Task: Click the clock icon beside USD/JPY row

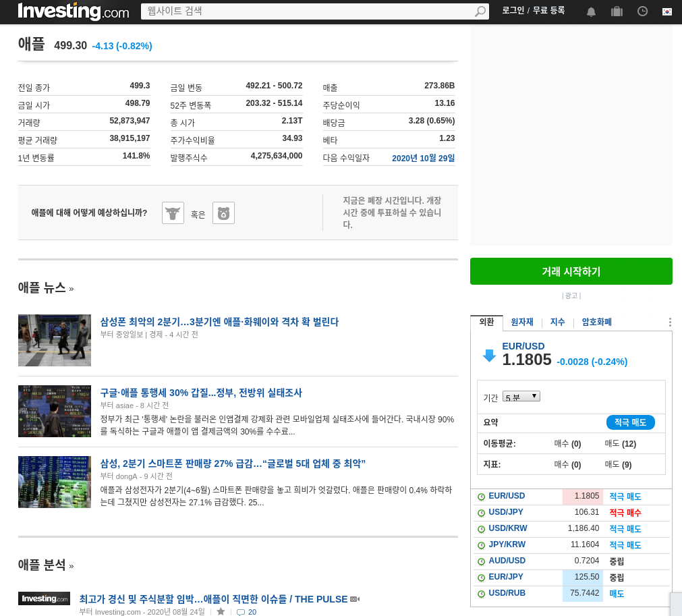Action: [481, 513]
